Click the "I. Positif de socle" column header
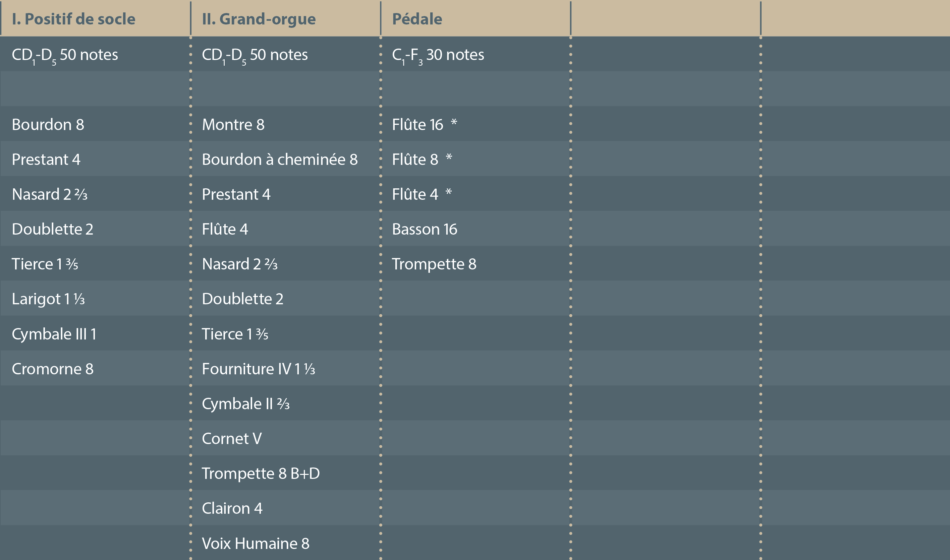 pos(74,19)
